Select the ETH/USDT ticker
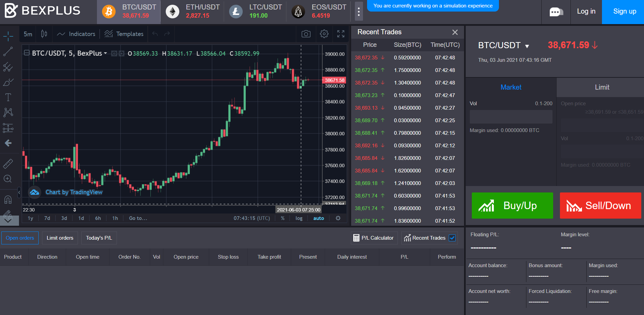644x315 pixels. point(193,12)
